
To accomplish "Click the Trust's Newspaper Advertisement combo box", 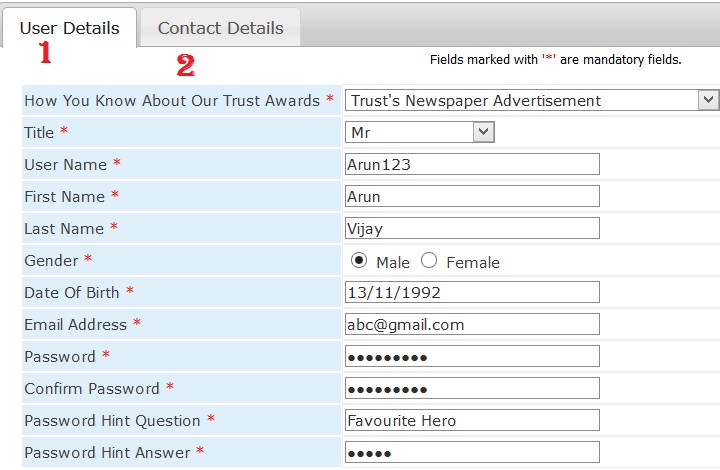I will (x=520, y=100).
